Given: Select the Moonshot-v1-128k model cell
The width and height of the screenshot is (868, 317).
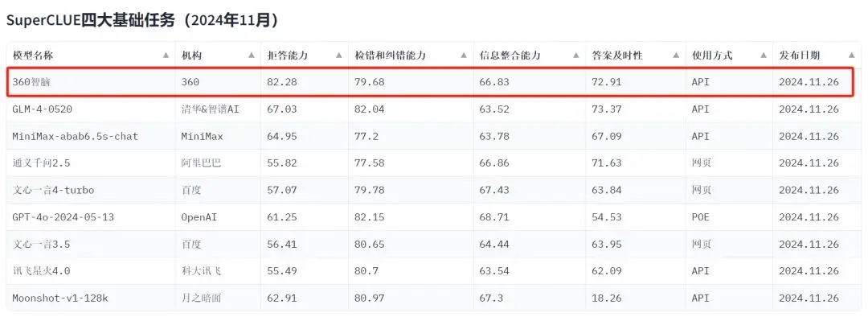Looking at the screenshot, I should click(x=92, y=298).
